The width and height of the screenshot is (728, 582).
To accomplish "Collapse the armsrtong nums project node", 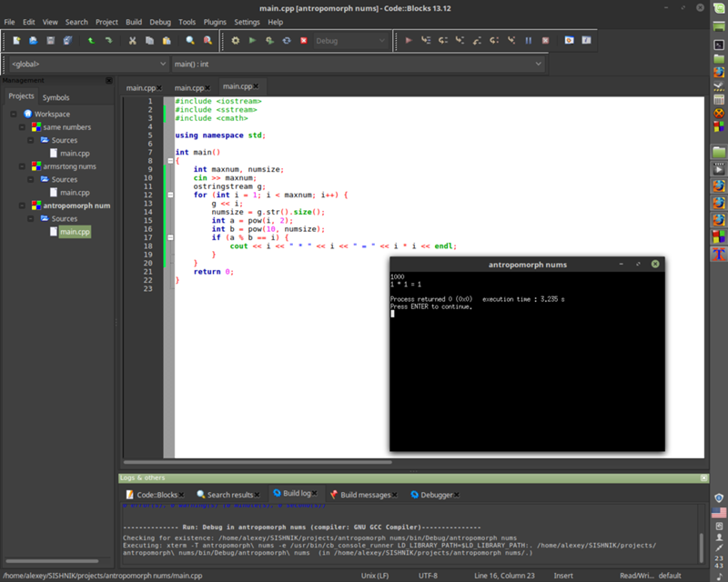I will [22, 166].
